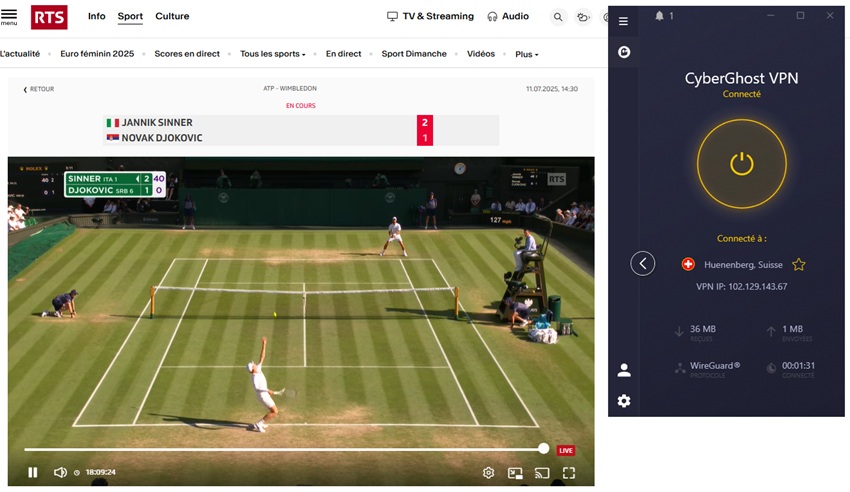Open video player settings gear
Viewport: 850px width, 492px height.
coord(488,473)
